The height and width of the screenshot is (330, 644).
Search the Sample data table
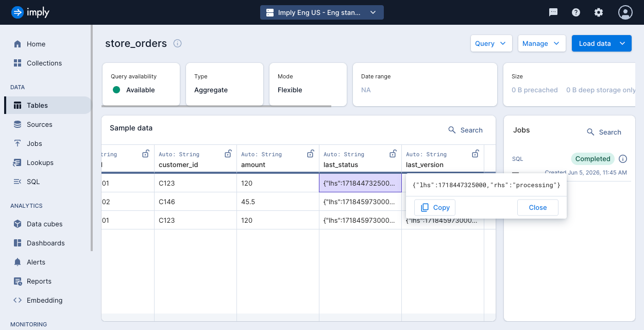465,130
